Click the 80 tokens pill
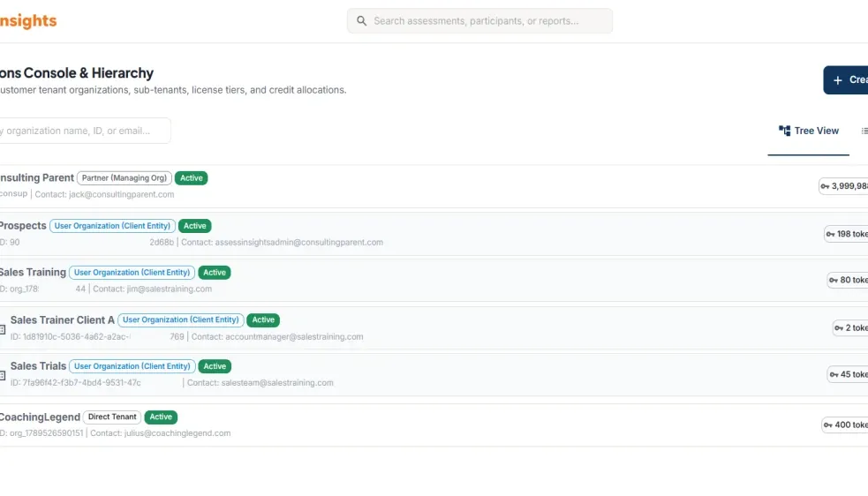Image resolution: width=868 pixels, height=496 pixels. [x=848, y=280]
